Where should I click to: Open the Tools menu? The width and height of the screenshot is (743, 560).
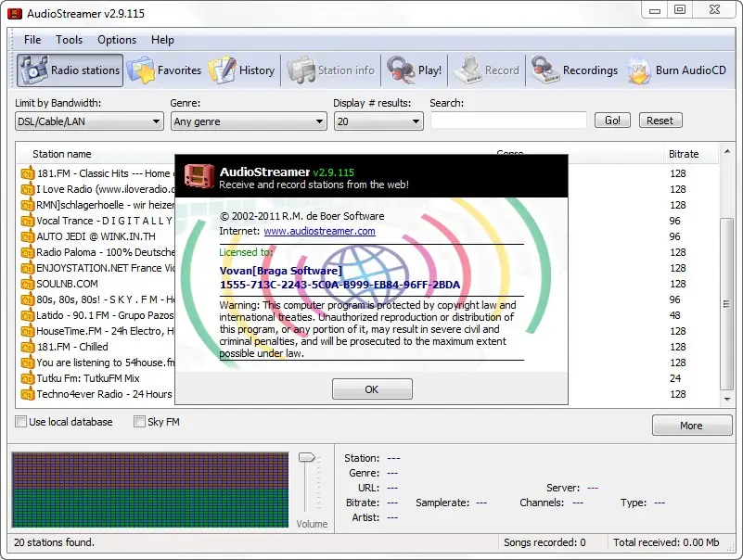[x=70, y=40]
